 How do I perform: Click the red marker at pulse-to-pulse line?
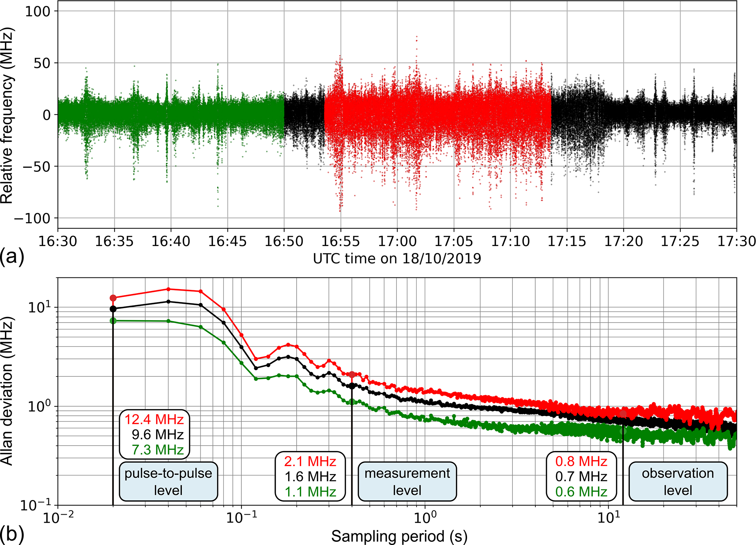point(113,298)
